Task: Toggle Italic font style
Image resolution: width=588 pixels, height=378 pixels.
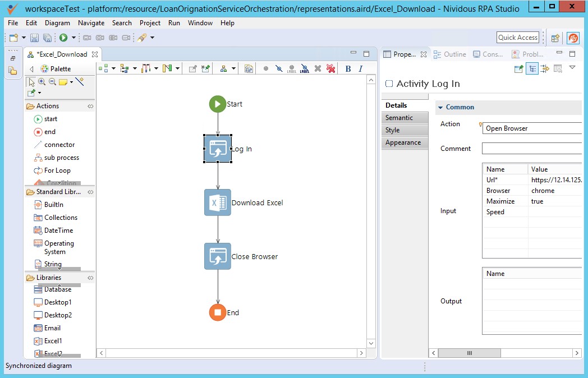Action: [x=360, y=68]
